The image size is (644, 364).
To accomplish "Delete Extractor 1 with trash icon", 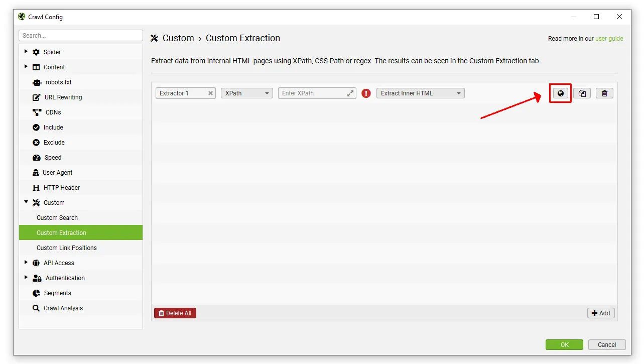I will pyautogui.click(x=604, y=93).
